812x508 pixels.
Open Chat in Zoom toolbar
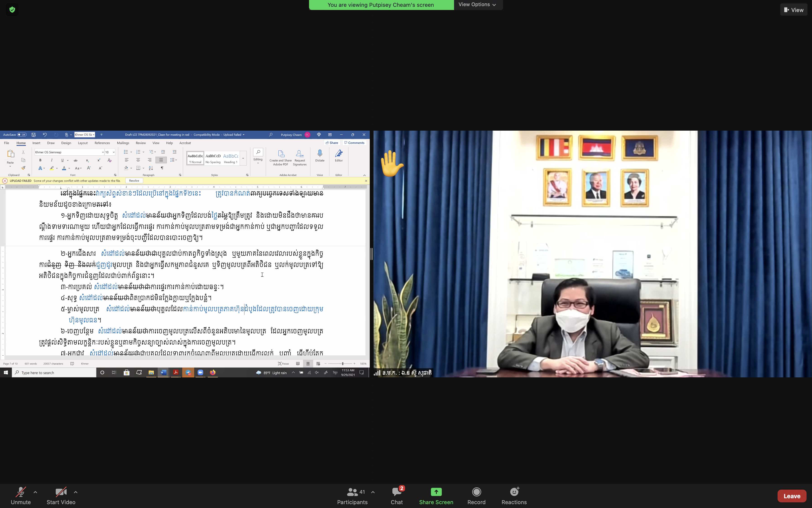397,496
